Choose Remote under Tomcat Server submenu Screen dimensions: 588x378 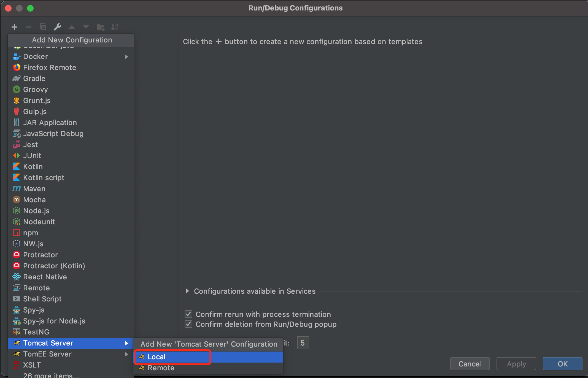pyautogui.click(x=161, y=368)
